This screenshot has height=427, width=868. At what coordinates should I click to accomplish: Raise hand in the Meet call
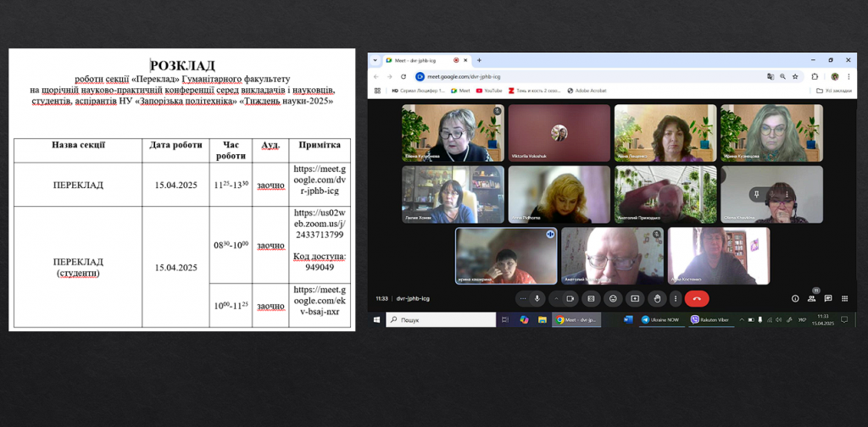[x=656, y=298]
